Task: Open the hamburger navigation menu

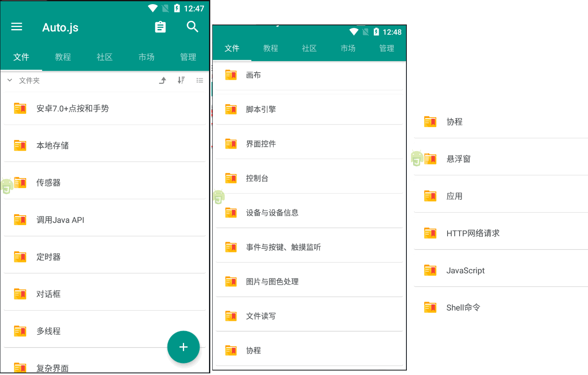Action: [x=17, y=27]
